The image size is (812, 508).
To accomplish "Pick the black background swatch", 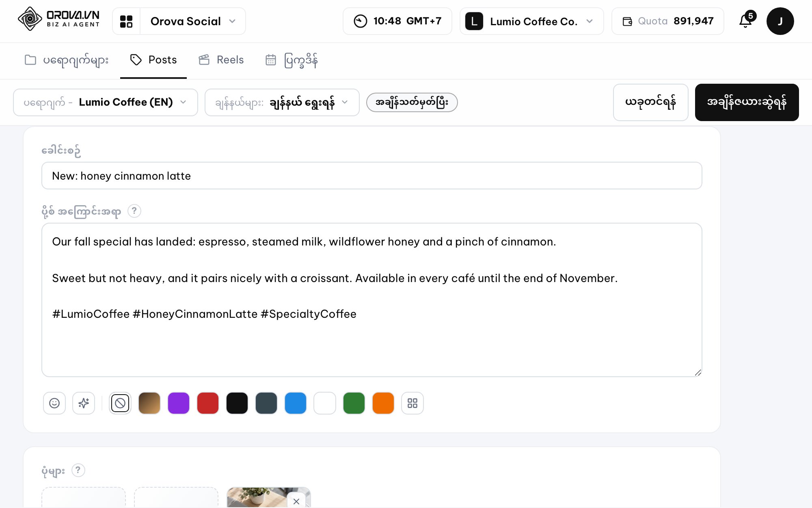I will [x=237, y=403].
